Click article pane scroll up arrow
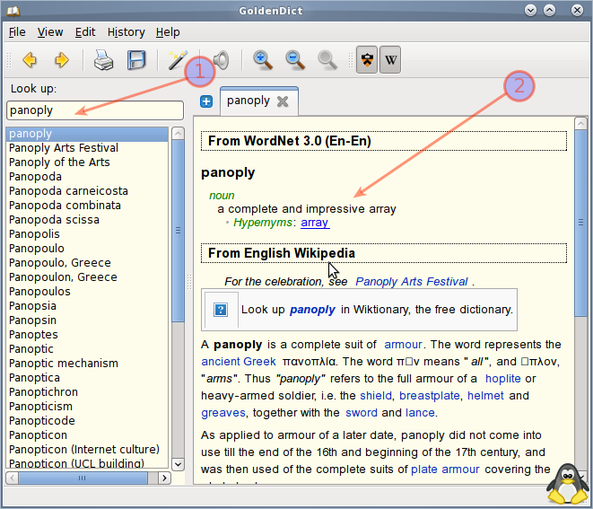This screenshot has width=593, height=509. click(x=581, y=123)
